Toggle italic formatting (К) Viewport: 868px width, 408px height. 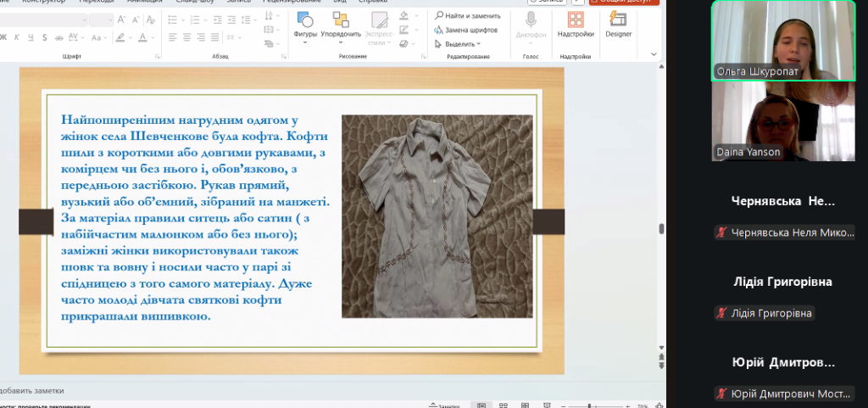18,36
